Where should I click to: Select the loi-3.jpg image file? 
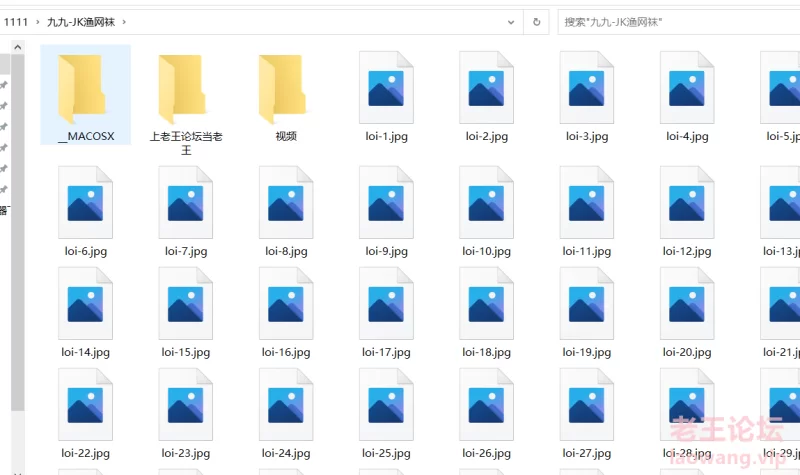[x=587, y=95]
